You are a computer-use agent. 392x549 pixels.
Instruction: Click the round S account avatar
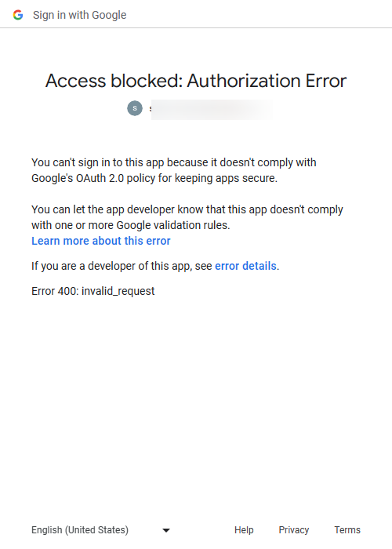point(135,108)
